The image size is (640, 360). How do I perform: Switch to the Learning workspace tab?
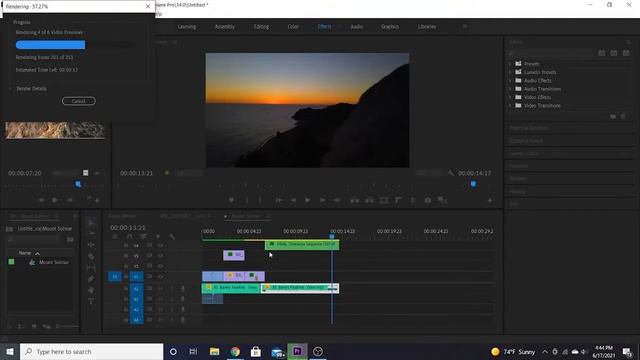pyautogui.click(x=187, y=27)
